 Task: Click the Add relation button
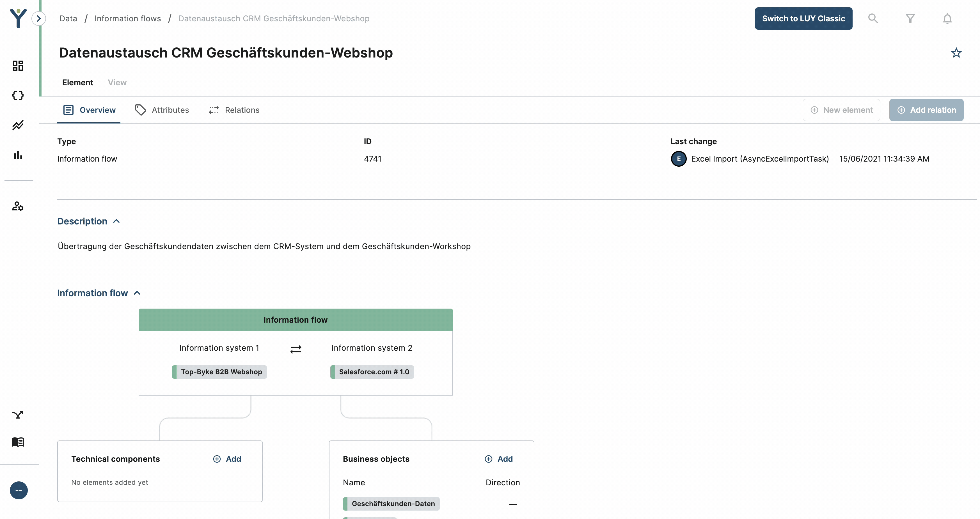[x=926, y=110]
